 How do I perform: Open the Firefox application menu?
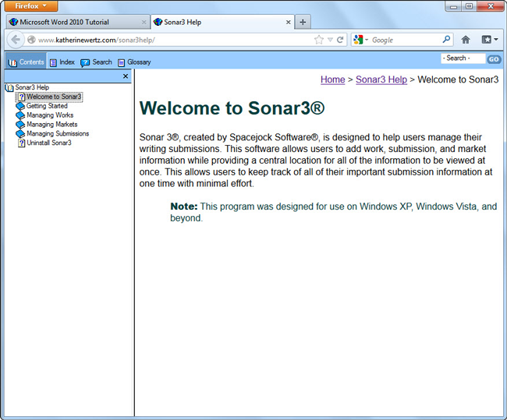coord(31,5)
